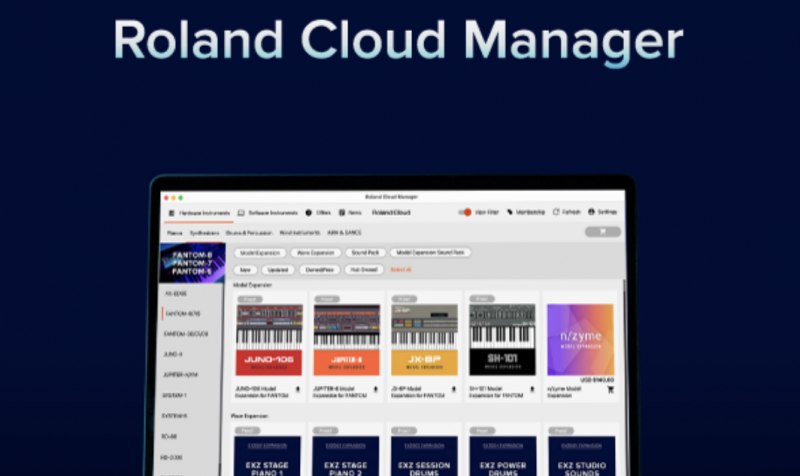Open the n/zyme Model Expansion thumbnail
800x476 pixels.
click(581, 340)
